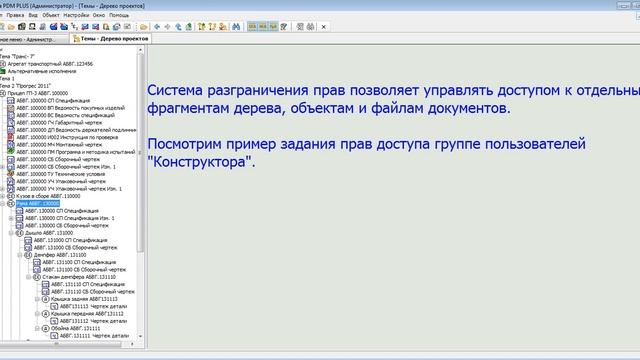
Task: Expand the Кузов в сборе АБВГ.110000 node
Action: (2, 196)
